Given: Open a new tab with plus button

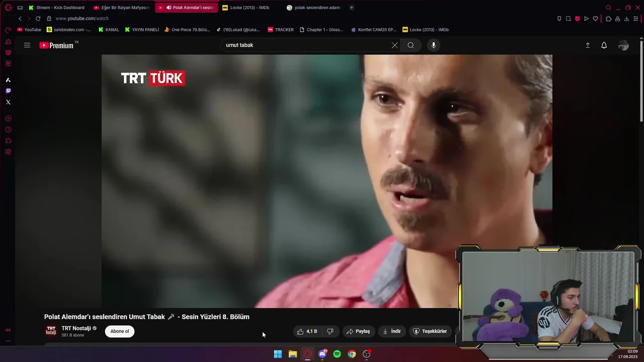Looking at the screenshot, I should point(351,8).
